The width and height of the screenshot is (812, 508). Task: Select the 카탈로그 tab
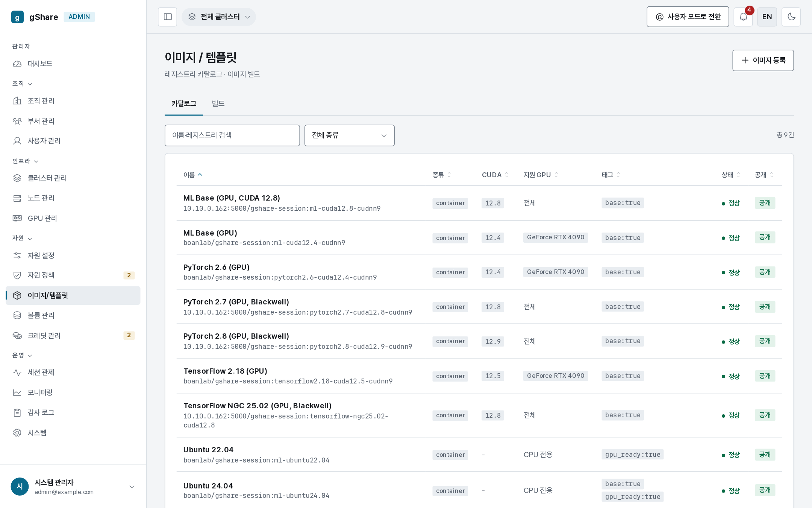tap(184, 103)
